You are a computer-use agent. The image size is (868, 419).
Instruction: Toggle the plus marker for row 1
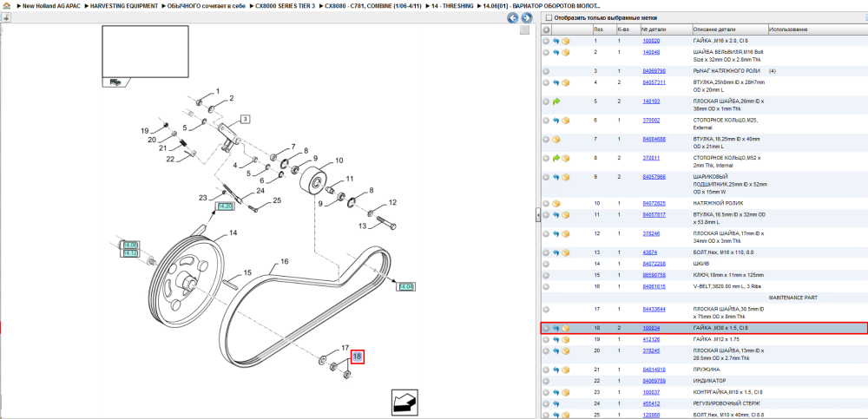pyautogui.click(x=546, y=42)
